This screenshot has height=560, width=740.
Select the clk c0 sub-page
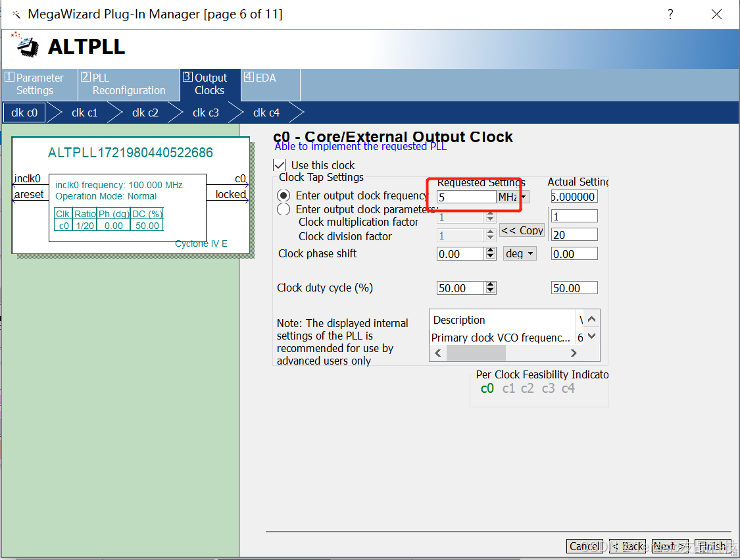(x=24, y=113)
